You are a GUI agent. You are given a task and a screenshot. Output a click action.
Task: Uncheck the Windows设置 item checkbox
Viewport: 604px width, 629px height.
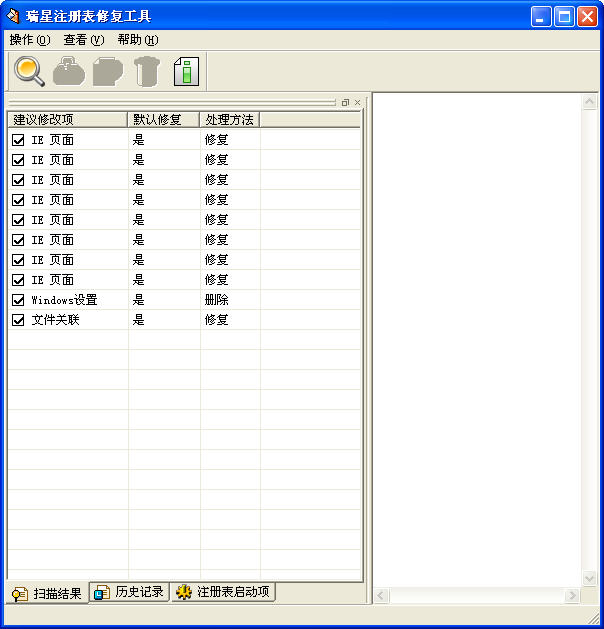tap(18, 300)
